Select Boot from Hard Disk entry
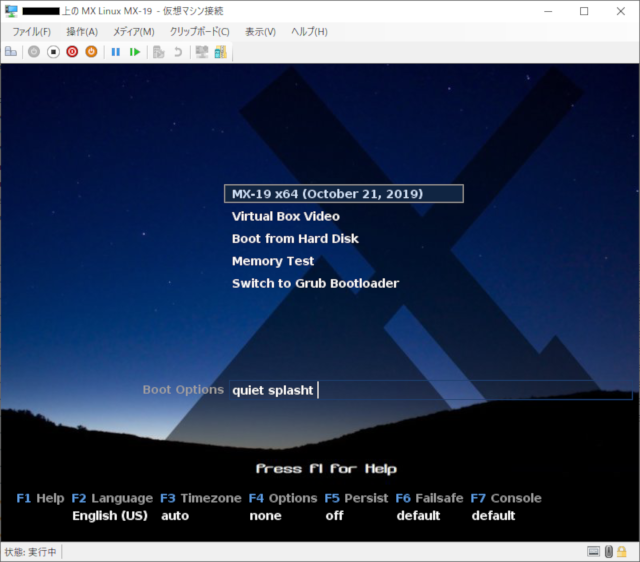This screenshot has width=640, height=562. pyautogui.click(x=295, y=239)
